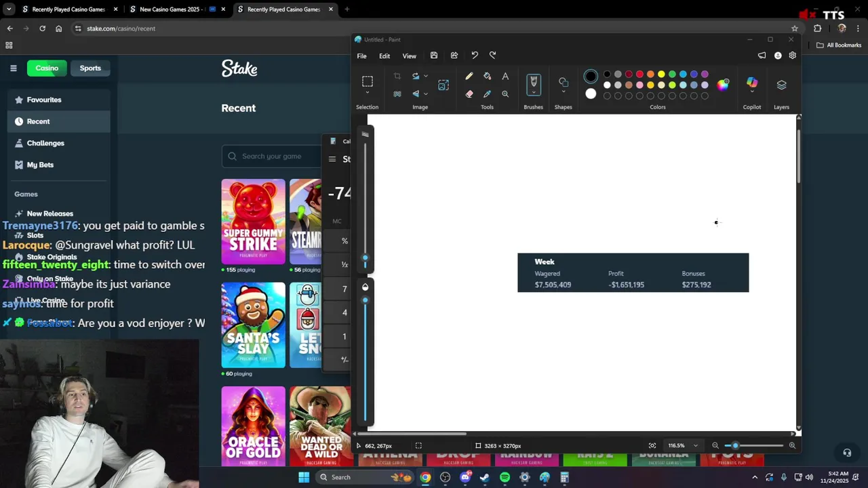
Task: Click the green Casino button
Action: pos(47,68)
